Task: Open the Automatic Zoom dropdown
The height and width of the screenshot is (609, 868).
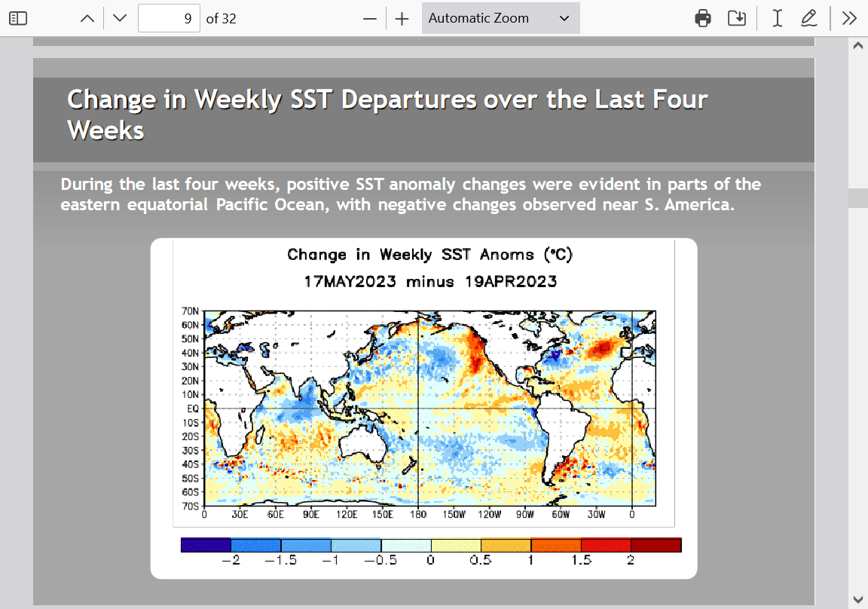Action: tap(500, 18)
